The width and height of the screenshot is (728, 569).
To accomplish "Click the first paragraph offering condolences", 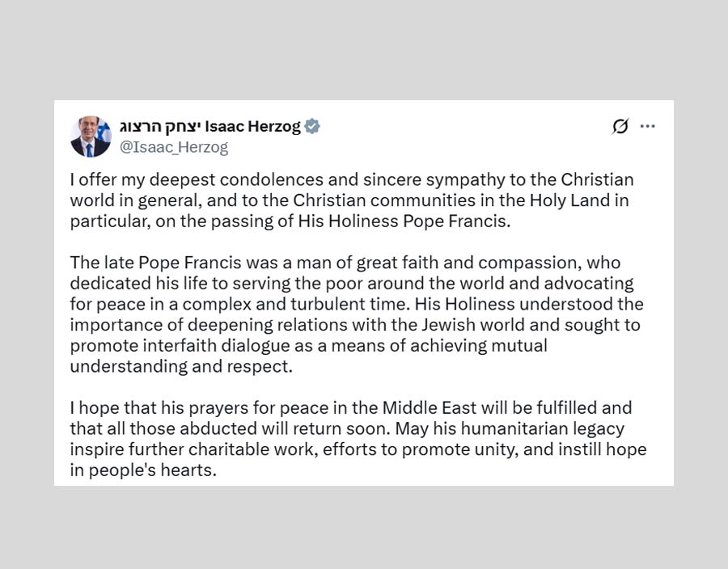I will 351,200.
